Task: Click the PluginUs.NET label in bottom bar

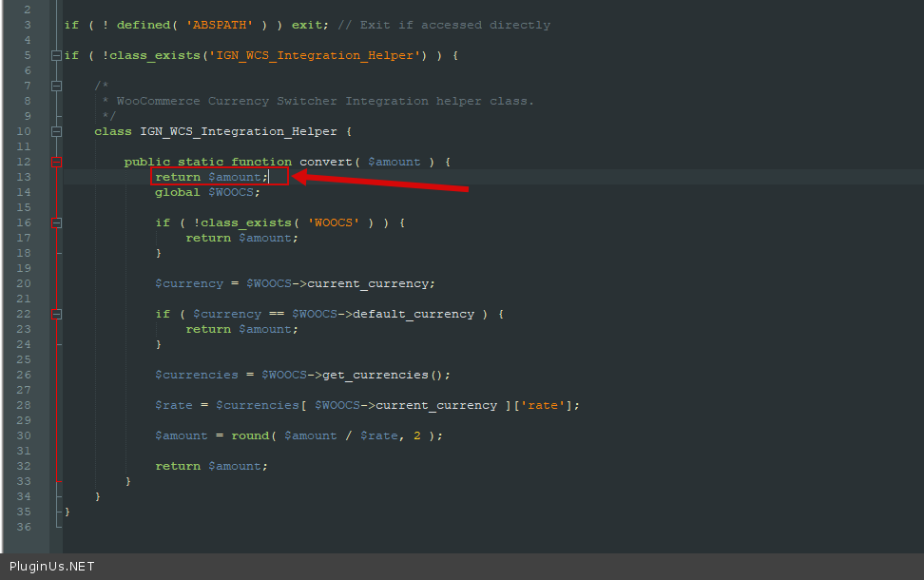Action: click(52, 567)
